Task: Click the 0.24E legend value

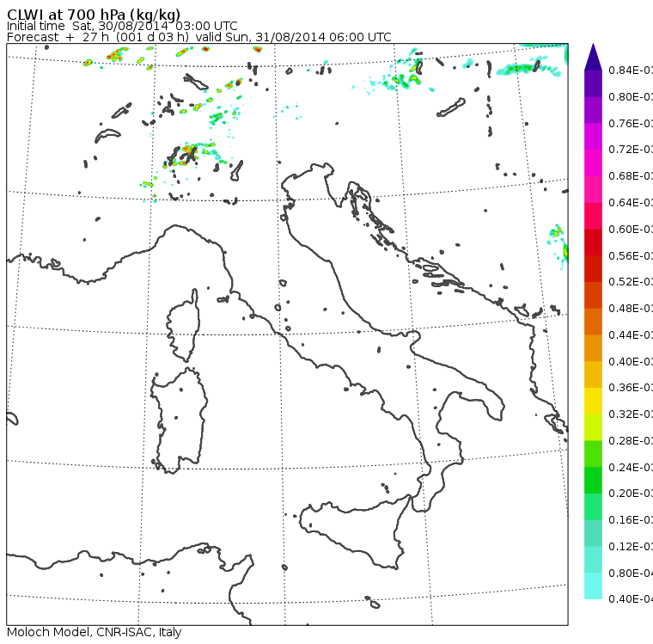Action: (x=631, y=467)
